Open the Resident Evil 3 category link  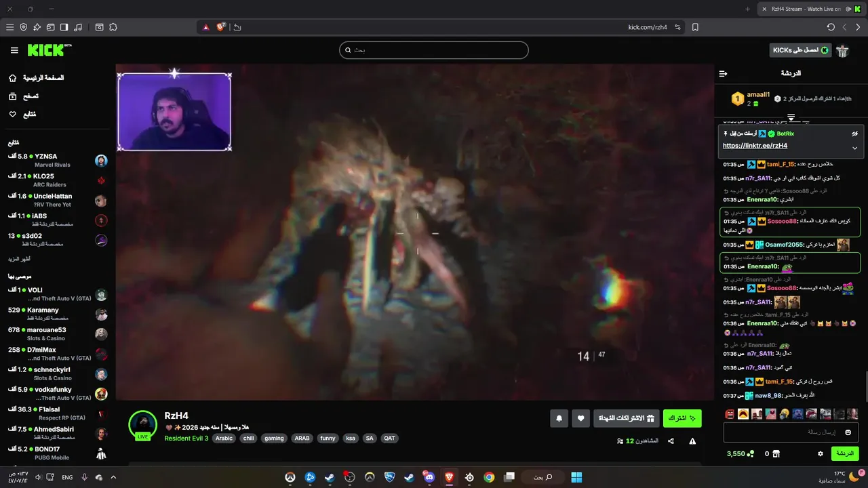[x=186, y=439]
